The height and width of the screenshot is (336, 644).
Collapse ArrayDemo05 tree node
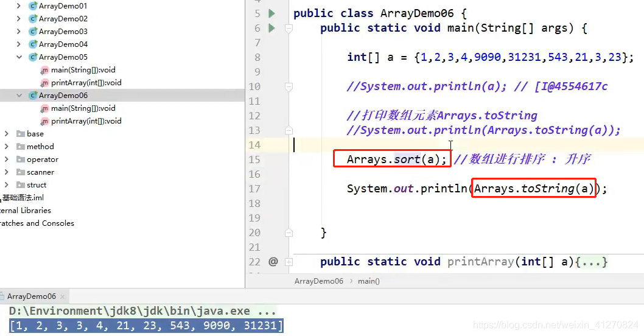click(x=19, y=57)
